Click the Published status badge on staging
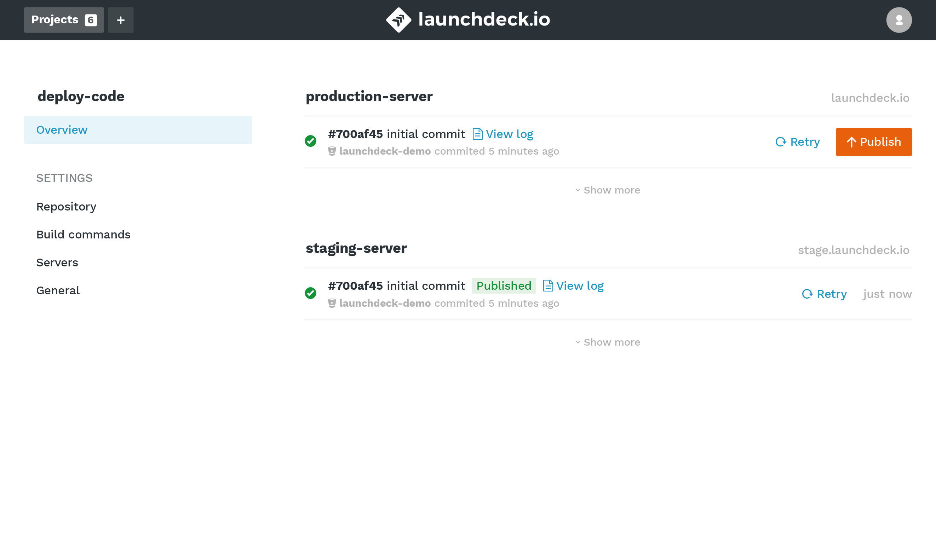This screenshot has width=936, height=560. [x=504, y=286]
